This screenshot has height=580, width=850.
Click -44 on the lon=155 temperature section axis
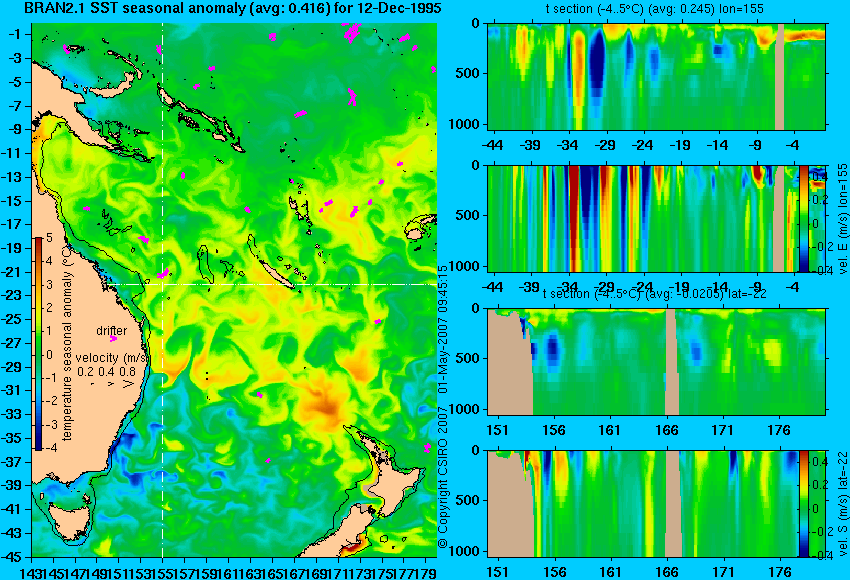tap(492, 145)
